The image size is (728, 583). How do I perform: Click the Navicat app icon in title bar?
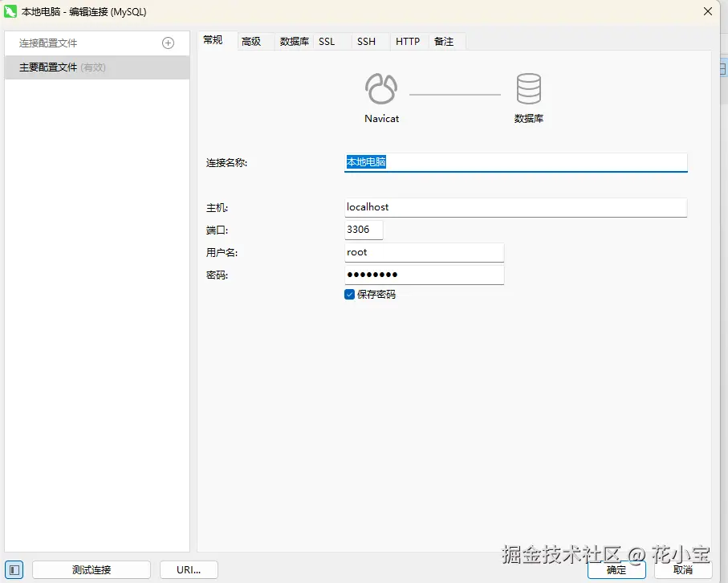10,11
